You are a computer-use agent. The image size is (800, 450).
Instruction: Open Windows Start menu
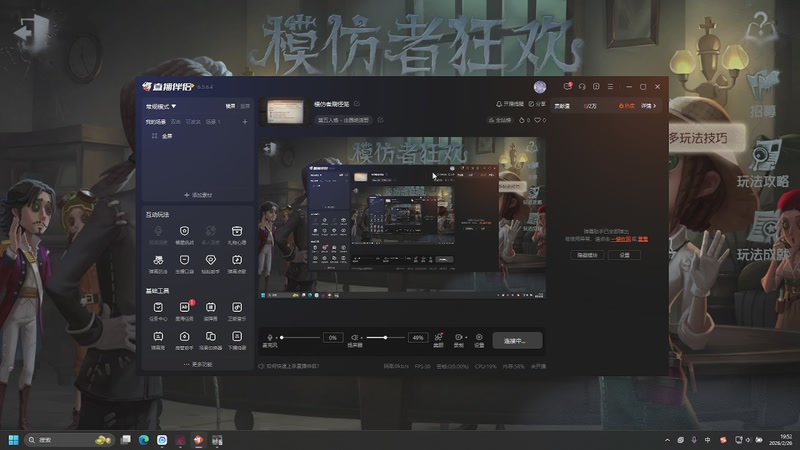coord(13,440)
